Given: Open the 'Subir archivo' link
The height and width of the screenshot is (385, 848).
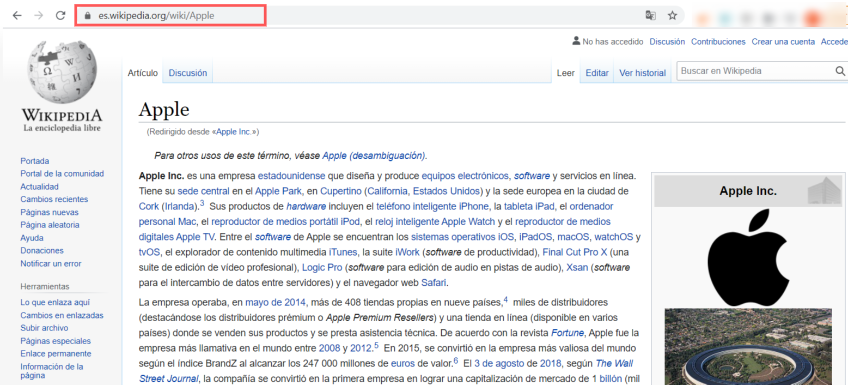Looking at the screenshot, I should point(44,328).
